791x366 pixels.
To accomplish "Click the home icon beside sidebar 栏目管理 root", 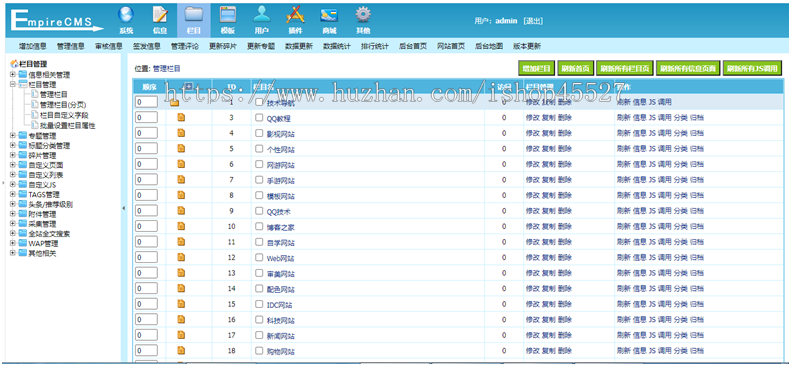I will coord(14,64).
